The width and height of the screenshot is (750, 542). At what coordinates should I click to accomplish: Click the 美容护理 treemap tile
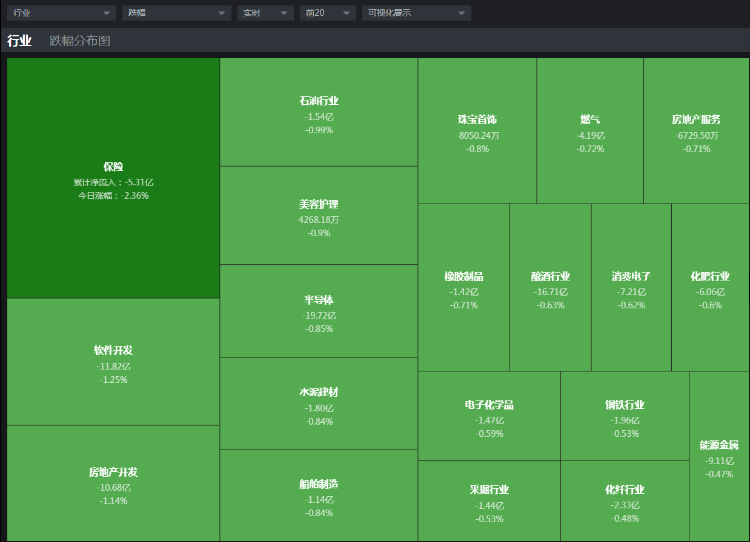pyautogui.click(x=319, y=215)
